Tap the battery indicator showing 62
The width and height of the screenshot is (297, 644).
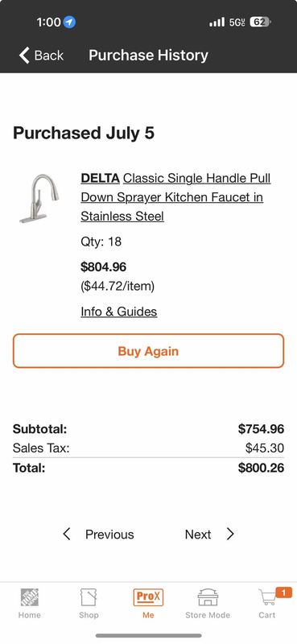pyautogui.click(x=261, y=23)
